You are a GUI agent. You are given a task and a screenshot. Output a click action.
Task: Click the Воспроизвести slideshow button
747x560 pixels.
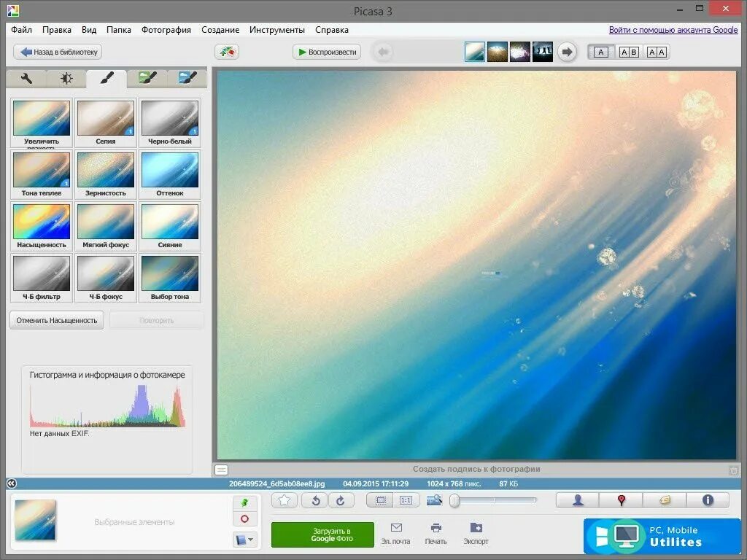click(x=327, y=52)
